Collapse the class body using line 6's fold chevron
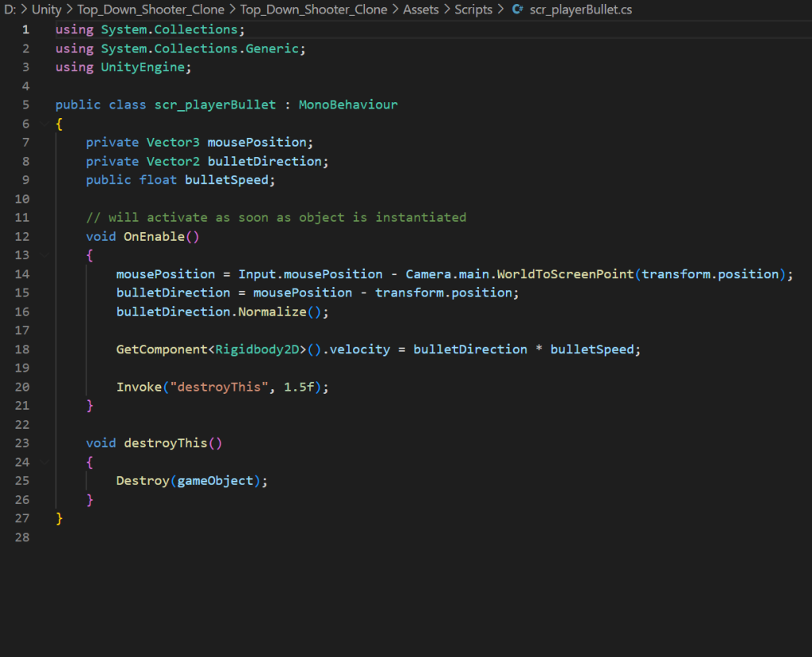 pos(44,124)
